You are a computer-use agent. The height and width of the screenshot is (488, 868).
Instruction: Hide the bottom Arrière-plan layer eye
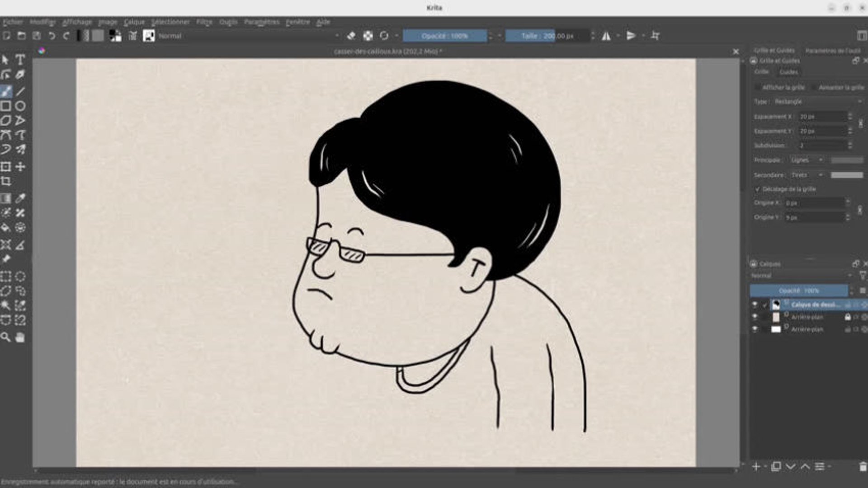[x=755, y=329]
